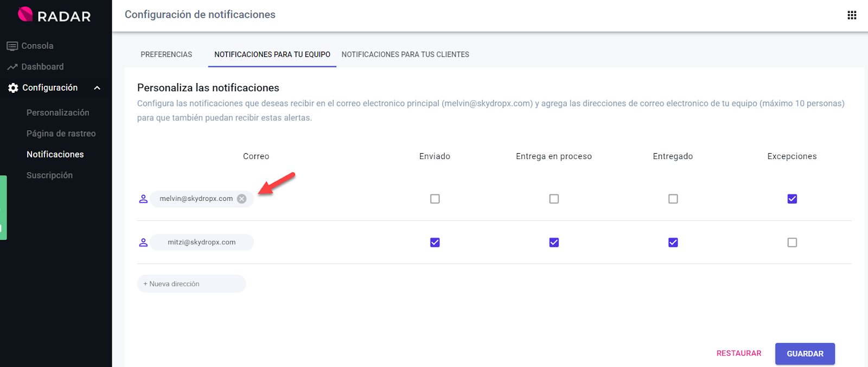The height and width of the screenshot is (367, 868).
Task: Click the Configuración gear icon
Action: tap(13, 88)
